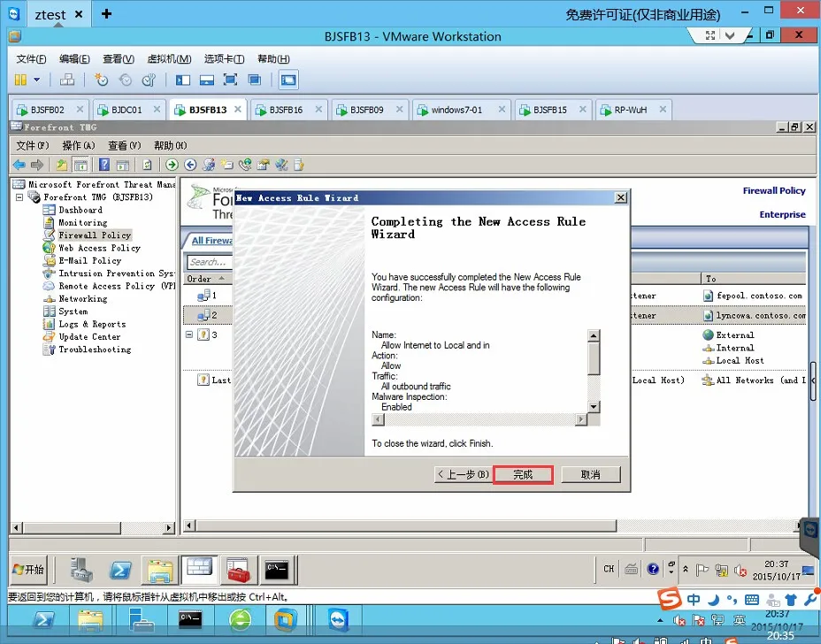Click the summary box scroll-right arrow
This screenshot has height=644, width=821.
pyautogui.click(x=580, y=419)
